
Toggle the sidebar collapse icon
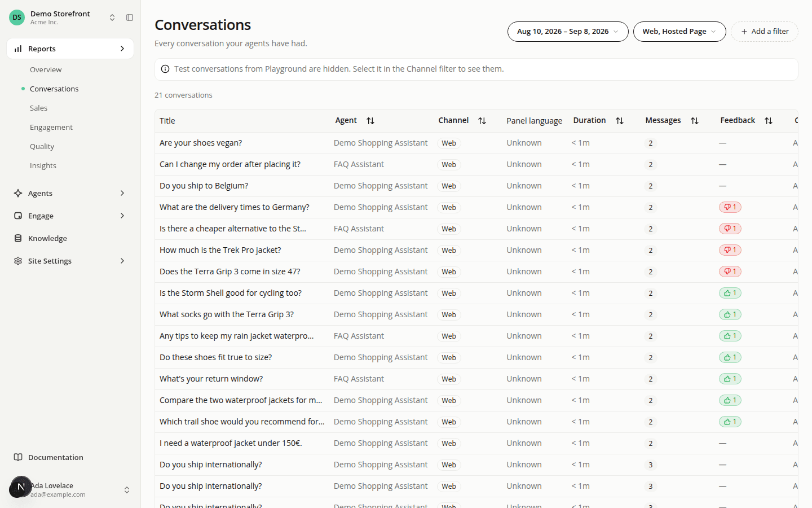[x=130, y=17]
